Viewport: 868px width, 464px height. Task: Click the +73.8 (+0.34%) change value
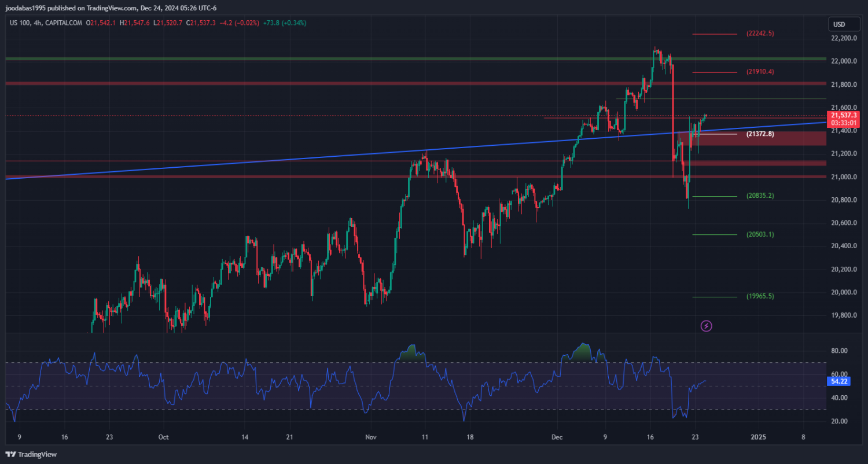tap(284, 23)
